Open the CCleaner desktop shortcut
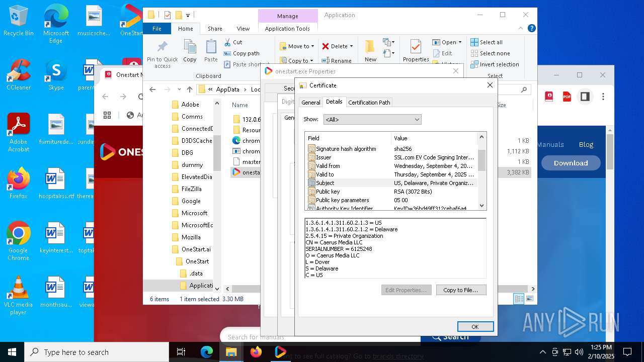Viewport: 644px width, 362px height. [x=19, y=74]
